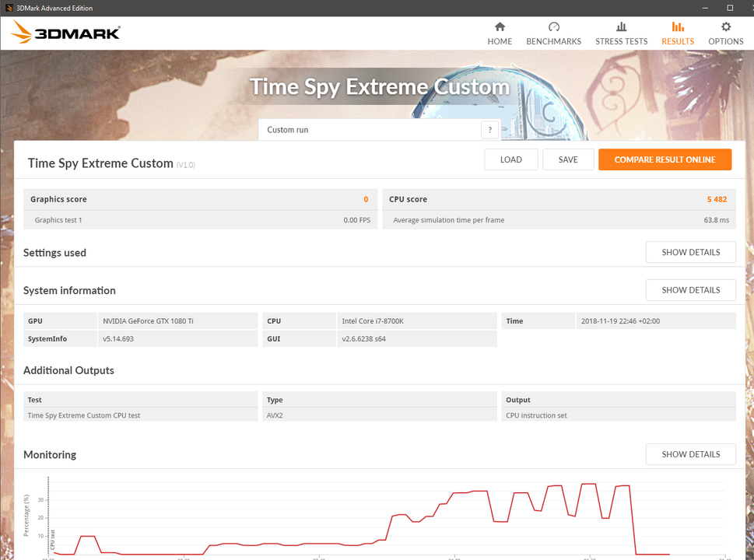
Task: Click GUI version v2.6.6238 s64
Action: pos(417,339)
